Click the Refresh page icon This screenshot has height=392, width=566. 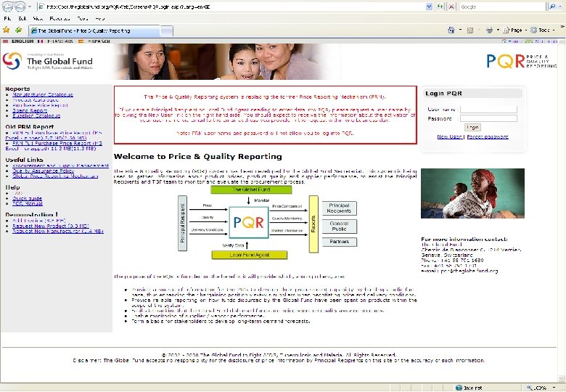(x=440, y=7)
